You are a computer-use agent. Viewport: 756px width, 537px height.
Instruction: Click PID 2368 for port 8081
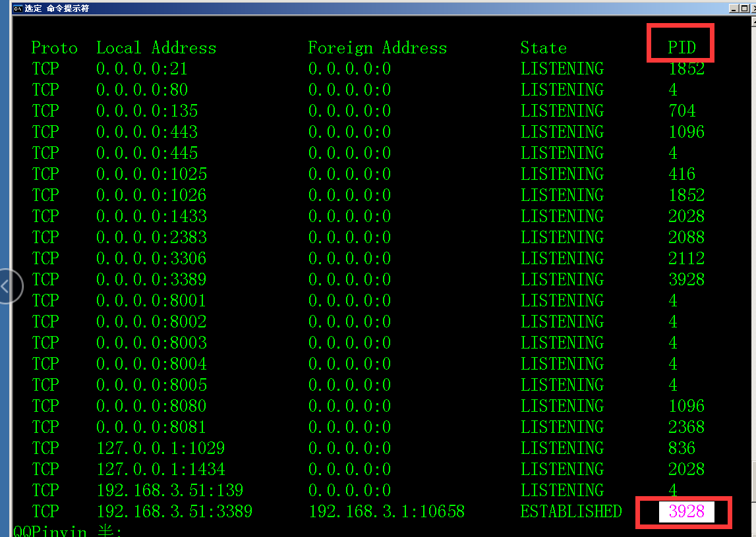pyautogui.click(x=687, y=427)
